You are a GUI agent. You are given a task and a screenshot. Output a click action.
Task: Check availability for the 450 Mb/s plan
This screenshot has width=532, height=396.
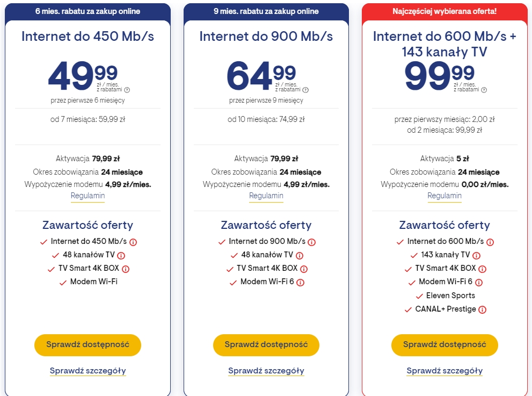pyautogui.click(x=88, y=345)
